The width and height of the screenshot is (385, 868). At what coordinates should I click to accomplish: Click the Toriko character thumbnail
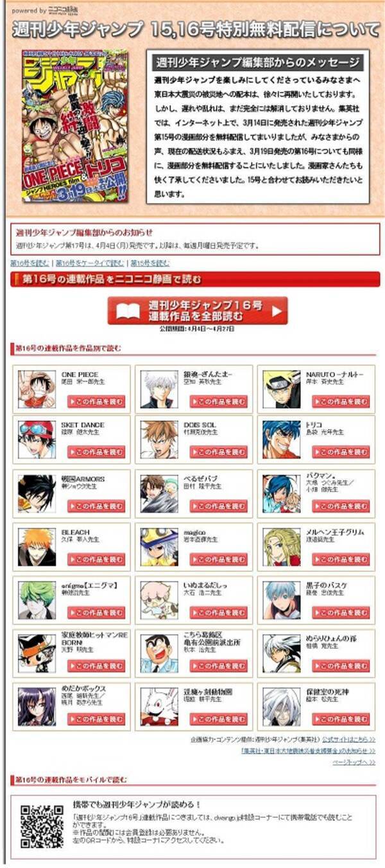tap(282, 439)
